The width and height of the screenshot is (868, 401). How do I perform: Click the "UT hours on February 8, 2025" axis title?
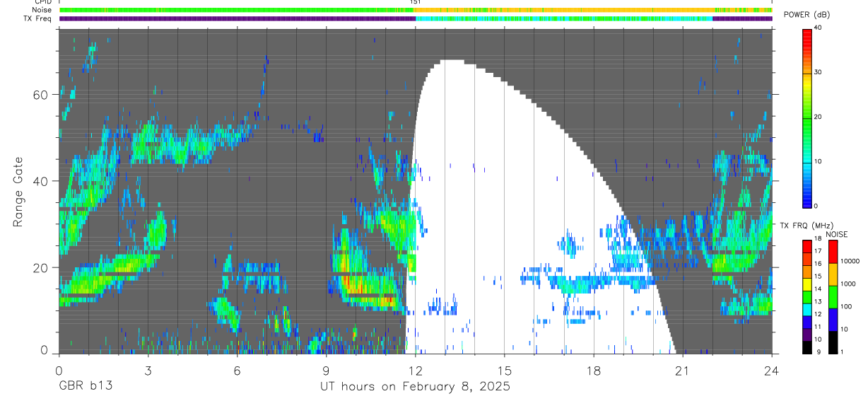415,387
